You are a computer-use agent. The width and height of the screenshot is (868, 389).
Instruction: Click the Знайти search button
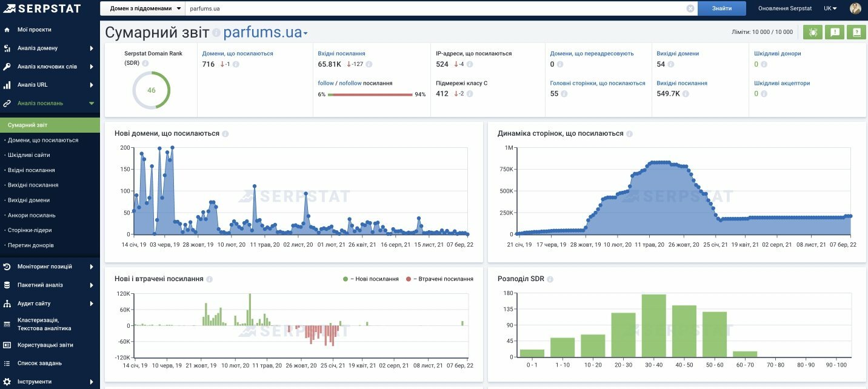[x=722, y=8]
